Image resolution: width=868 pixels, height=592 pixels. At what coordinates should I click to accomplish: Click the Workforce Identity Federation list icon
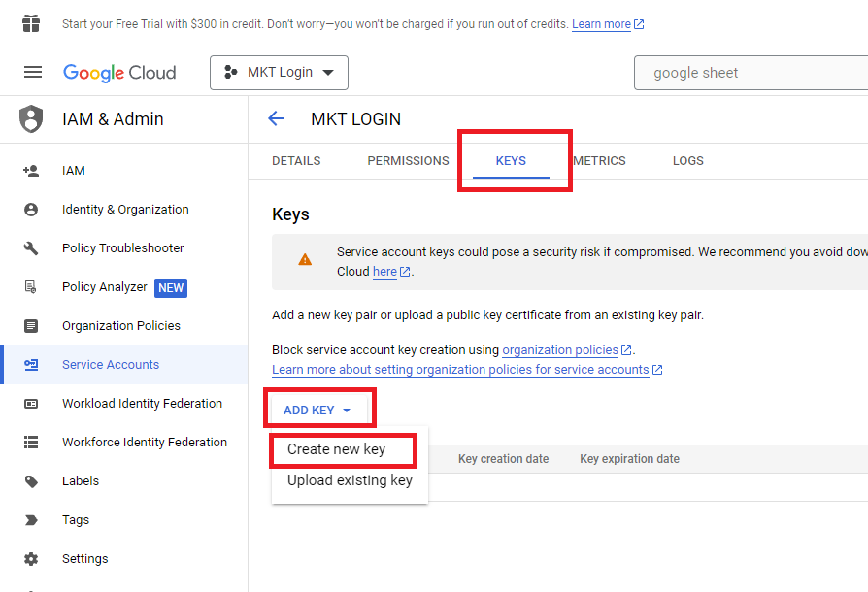pyautogui.click(x=31, y=443)
